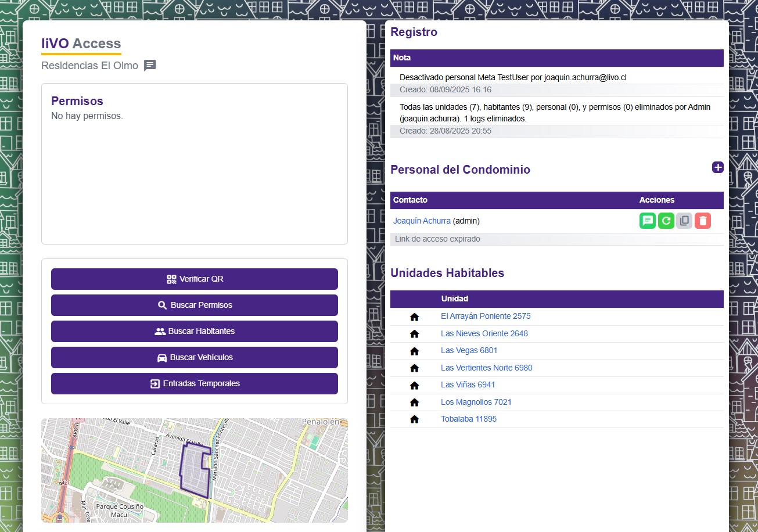The width and height of the screenshot is (758, 532).
Task: Delete Joaquín Achurra using red trash icon
Action: (x=703, y=221)
